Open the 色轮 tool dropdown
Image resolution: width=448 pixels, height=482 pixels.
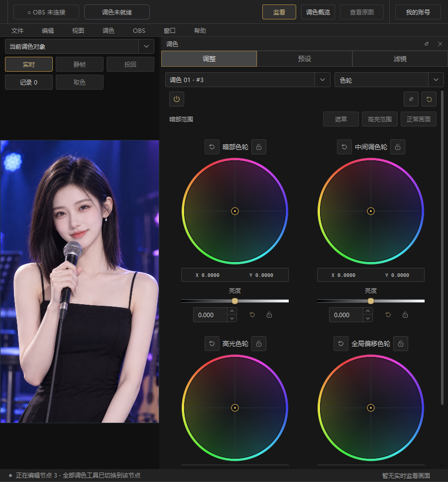(x=389, y=80)
